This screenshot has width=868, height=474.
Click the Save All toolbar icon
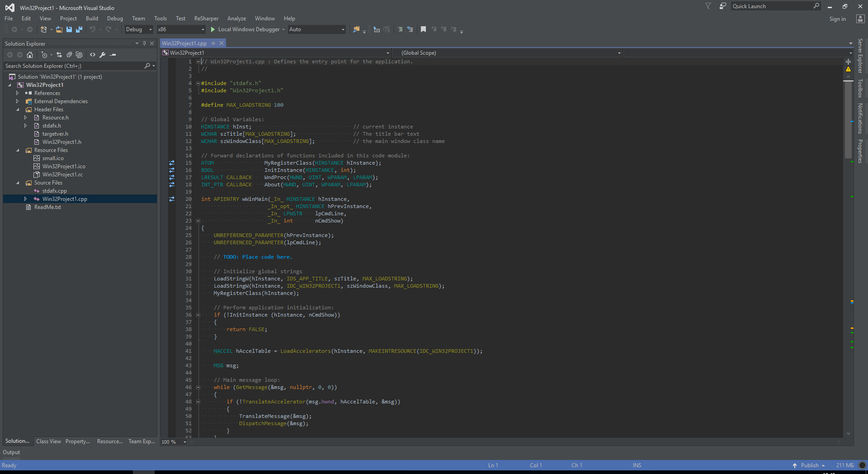point(79,29)
